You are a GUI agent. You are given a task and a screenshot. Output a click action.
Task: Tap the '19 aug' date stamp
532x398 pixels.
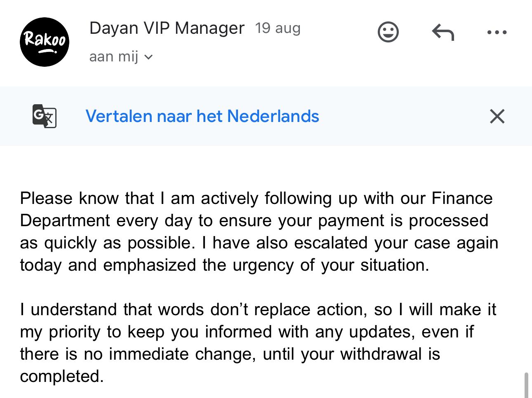(278, 28)
